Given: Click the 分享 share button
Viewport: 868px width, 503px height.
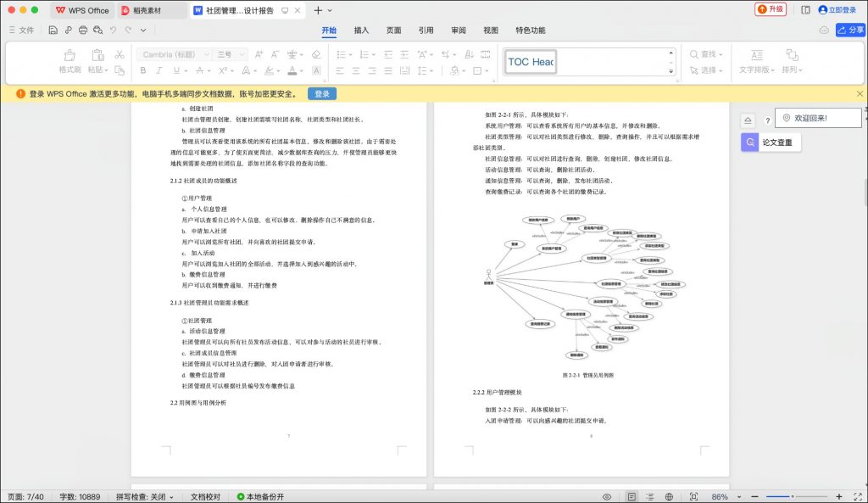Looking at the screenshot, I should pyautogui.click(x=850, y=31).
